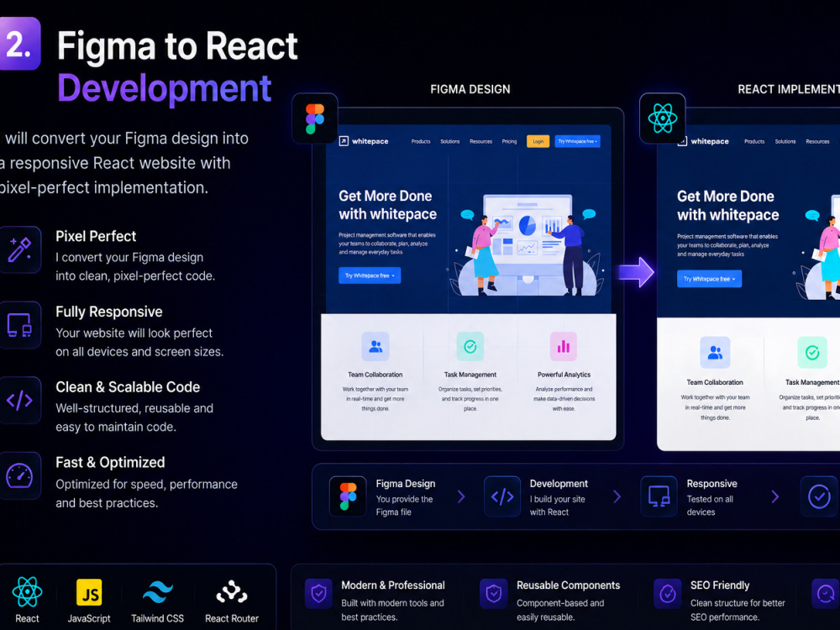
Task: Click the Pixel Perfect magic wand icon
Action: (x=20, y=249)
